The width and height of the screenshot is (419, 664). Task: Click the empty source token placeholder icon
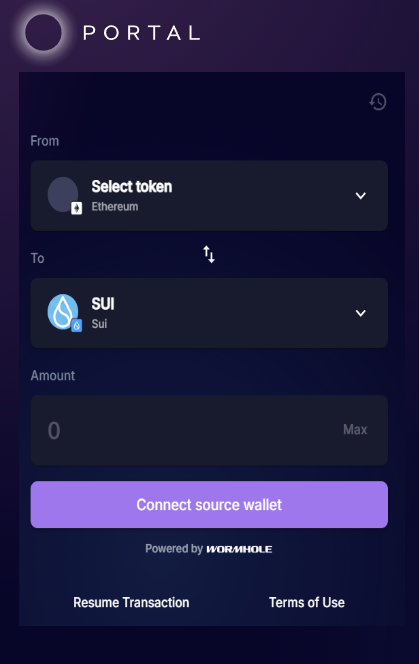pyautogui.click(x=63, y=194)
